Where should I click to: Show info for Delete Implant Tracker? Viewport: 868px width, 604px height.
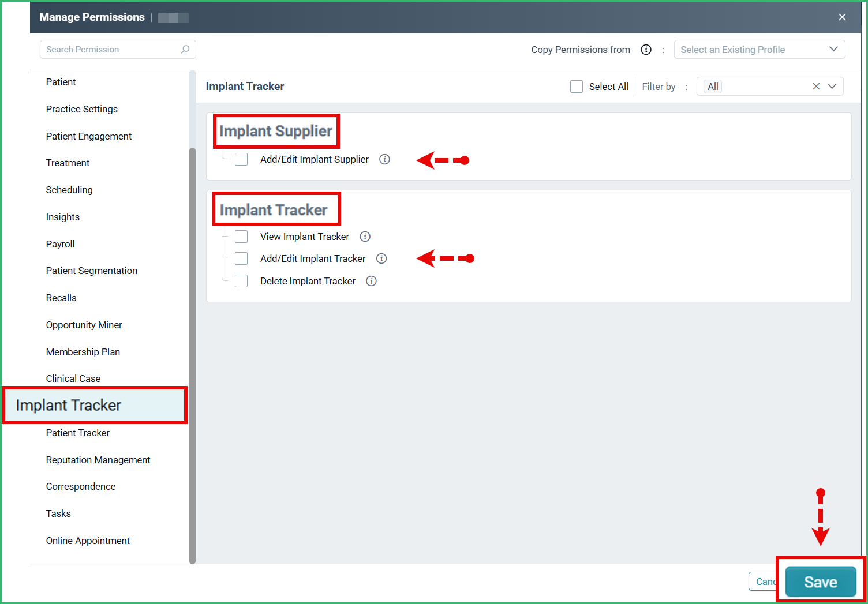point(371,281)
